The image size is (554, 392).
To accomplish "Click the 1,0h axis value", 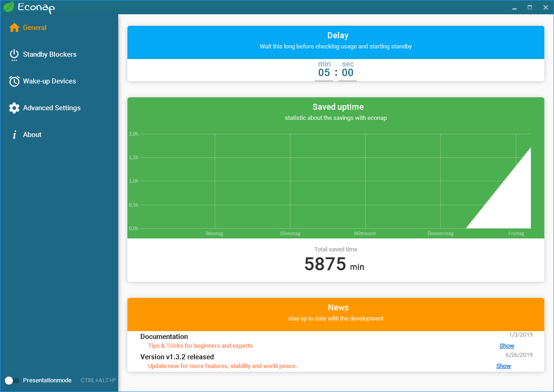I will [x=133, y=181].
